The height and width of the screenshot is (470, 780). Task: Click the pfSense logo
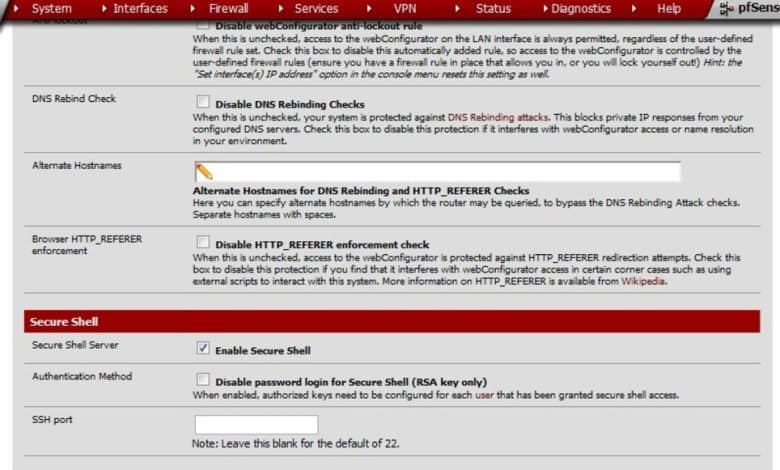click(749, 8)
